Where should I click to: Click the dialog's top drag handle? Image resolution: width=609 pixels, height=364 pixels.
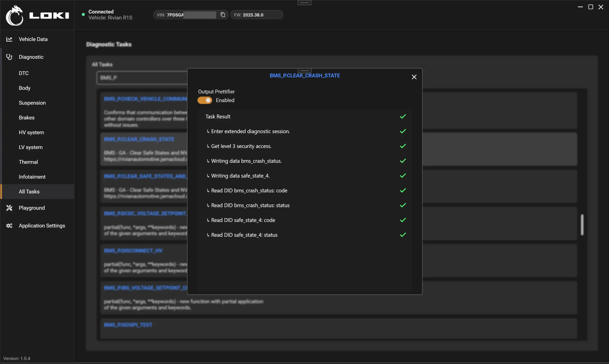point(304,71)
